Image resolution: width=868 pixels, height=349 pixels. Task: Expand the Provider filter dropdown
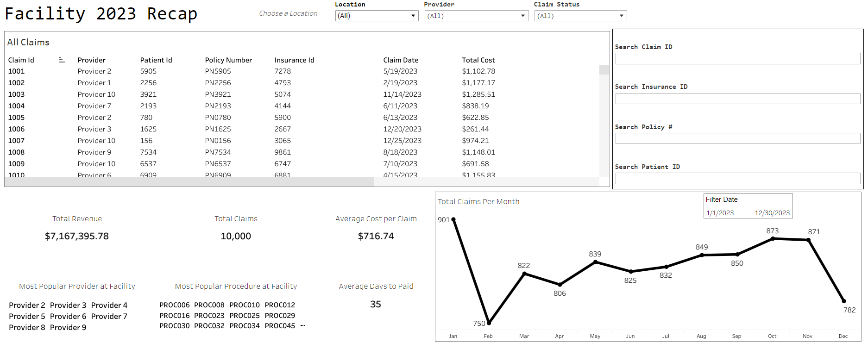pyautogui.click(x=476, y=16)
